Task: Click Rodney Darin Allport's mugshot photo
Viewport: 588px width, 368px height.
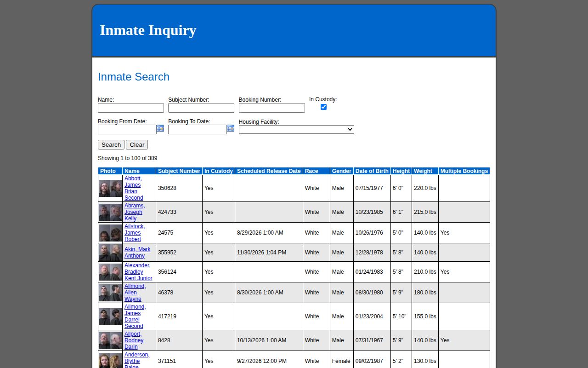Action: click(110, 340)
